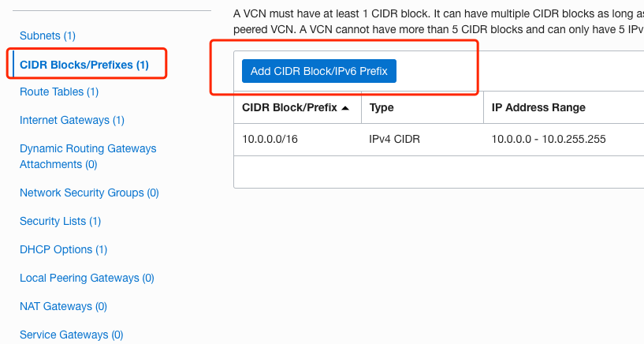Open Service Gateways (0) section
This screenshot has width=644, height=344.
click(71, 335)
